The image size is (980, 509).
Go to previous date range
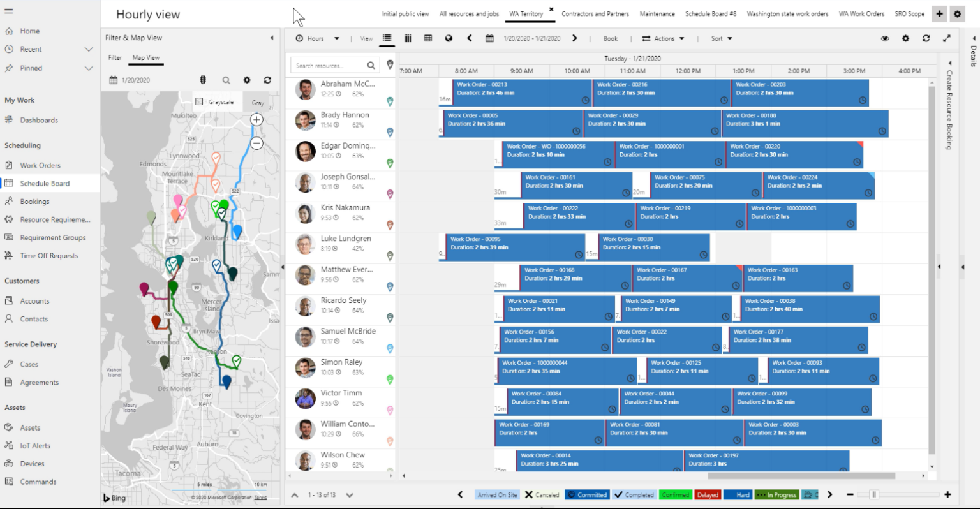point(470,38)
